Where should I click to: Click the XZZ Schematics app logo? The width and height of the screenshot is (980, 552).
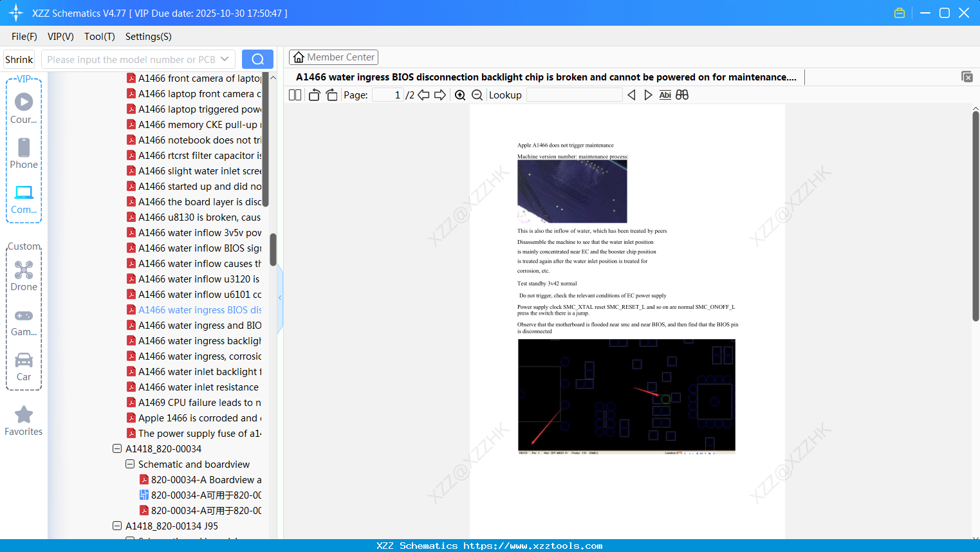tap(16, 13)
